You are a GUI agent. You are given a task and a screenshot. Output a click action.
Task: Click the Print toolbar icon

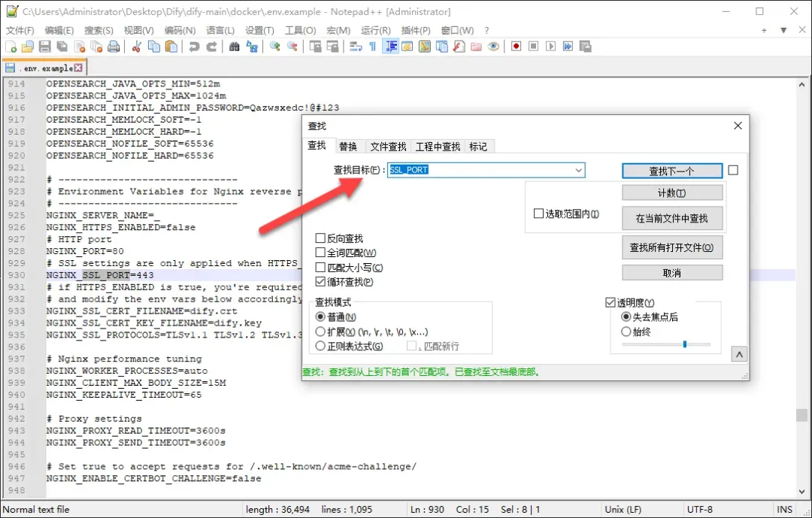tap(114, 47)
